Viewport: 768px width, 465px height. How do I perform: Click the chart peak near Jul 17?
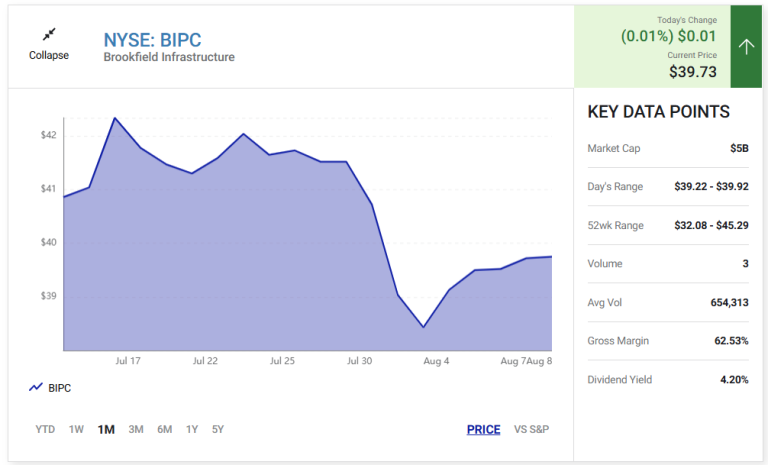click(x=115, y=118)
